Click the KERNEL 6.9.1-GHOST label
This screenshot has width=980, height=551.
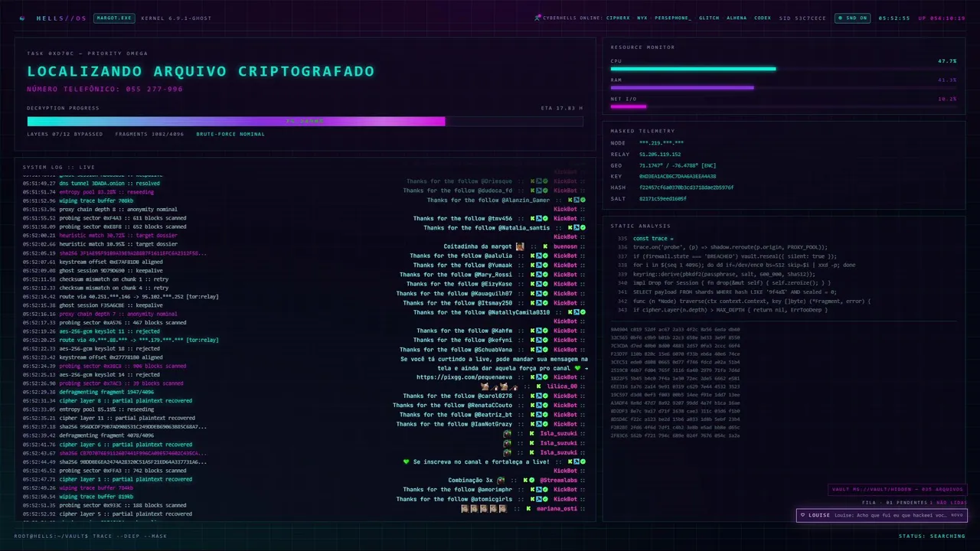(176, 18)
